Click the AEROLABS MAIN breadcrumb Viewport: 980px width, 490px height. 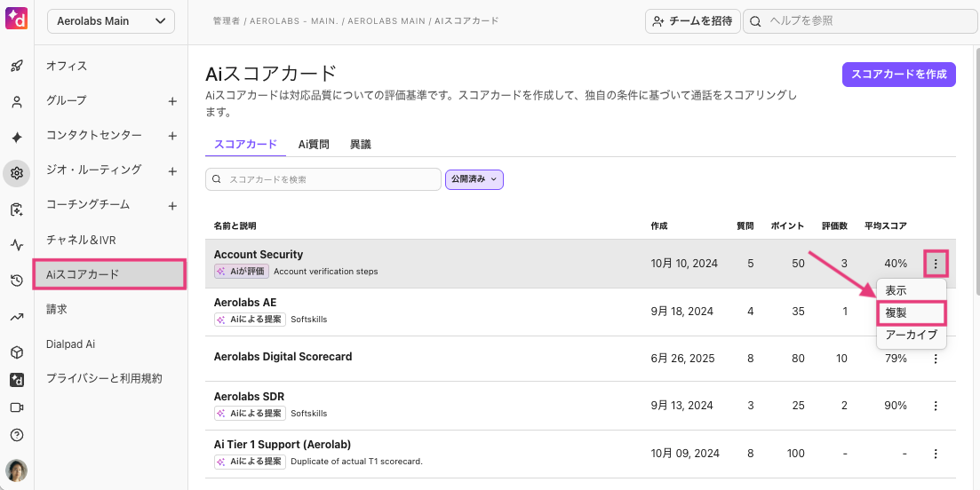[x=386, y=21]
